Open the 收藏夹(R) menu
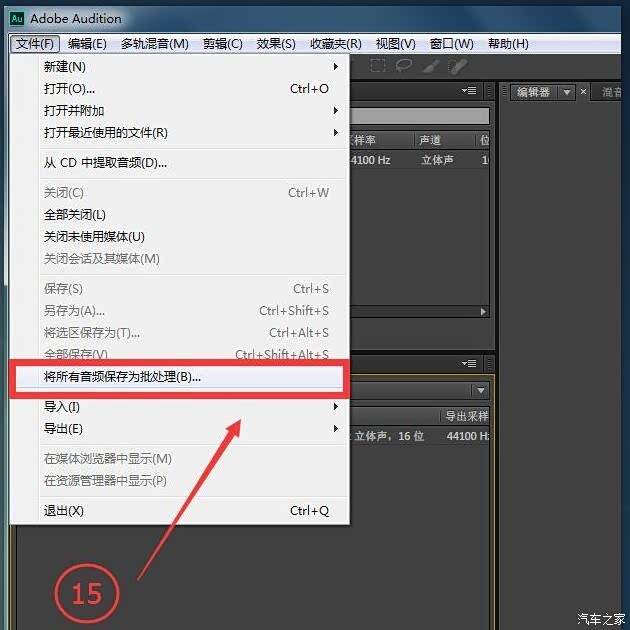The width and height of the screenshot is (630, 630). point(335,43)
